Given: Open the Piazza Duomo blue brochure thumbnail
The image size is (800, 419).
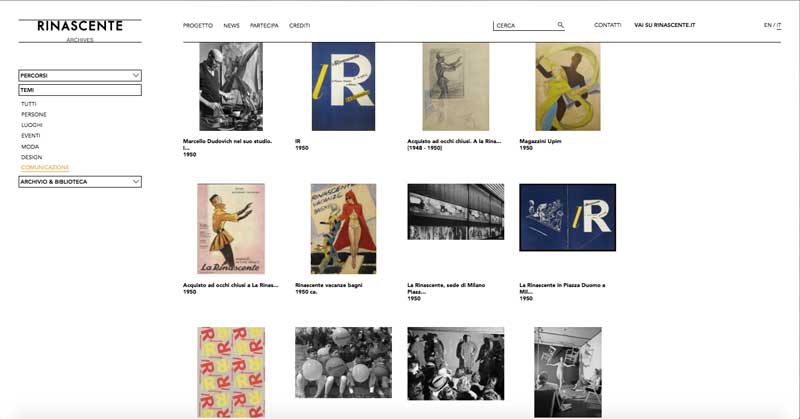Looking at the screenshot, I should (567, 217).
